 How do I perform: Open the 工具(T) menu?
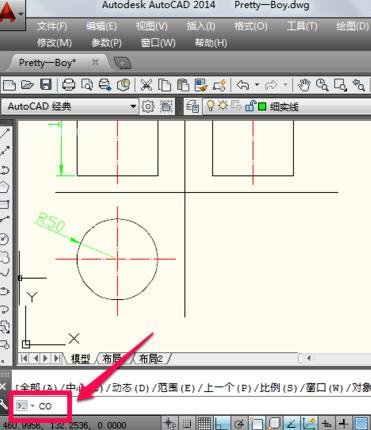(302, 26)
